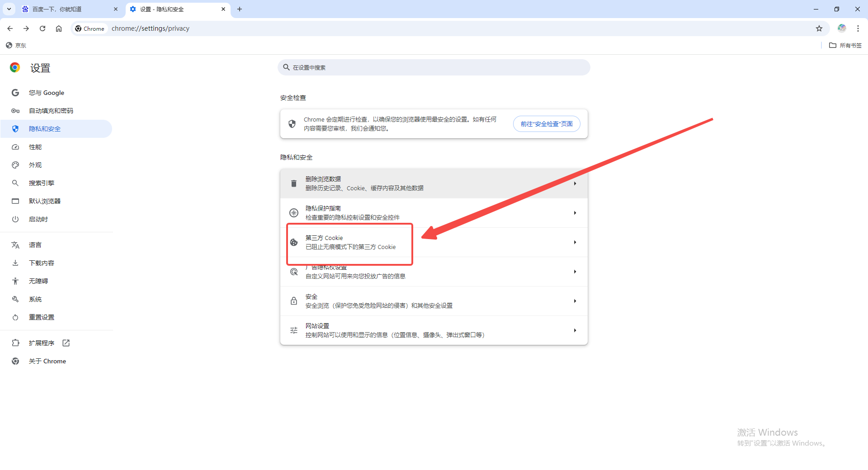Open 无障碍 settings section

pyautogui.click(x=57, y=281)
